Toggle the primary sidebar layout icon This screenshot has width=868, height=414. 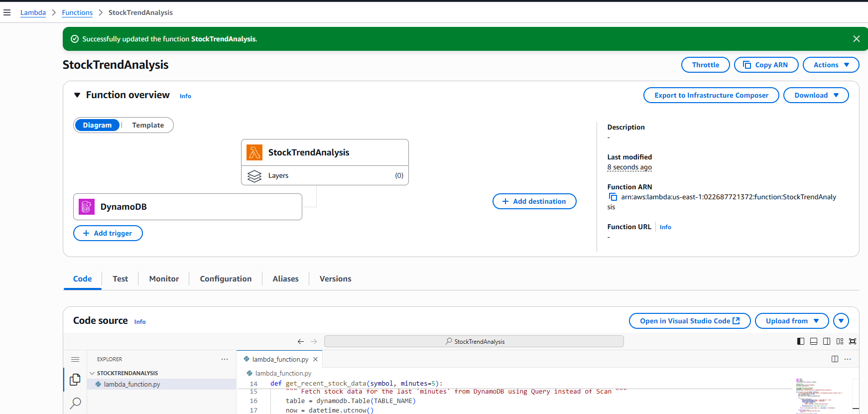coord(801,341)
